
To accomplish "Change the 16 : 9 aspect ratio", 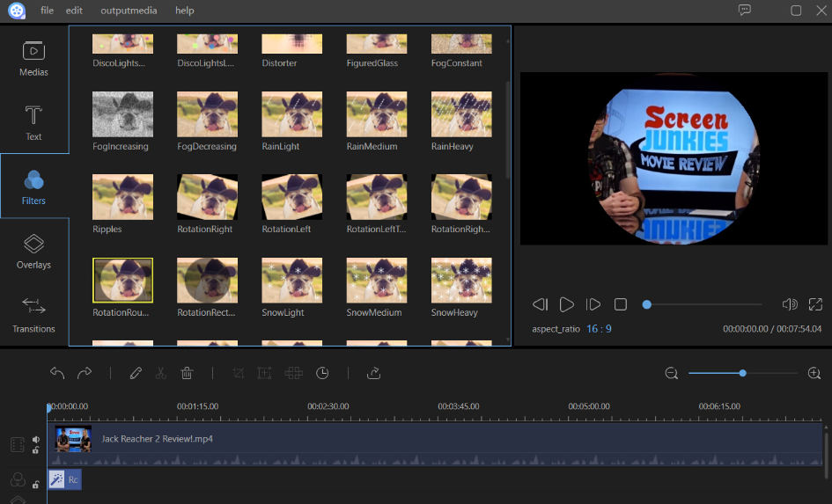I will point(599,329).
